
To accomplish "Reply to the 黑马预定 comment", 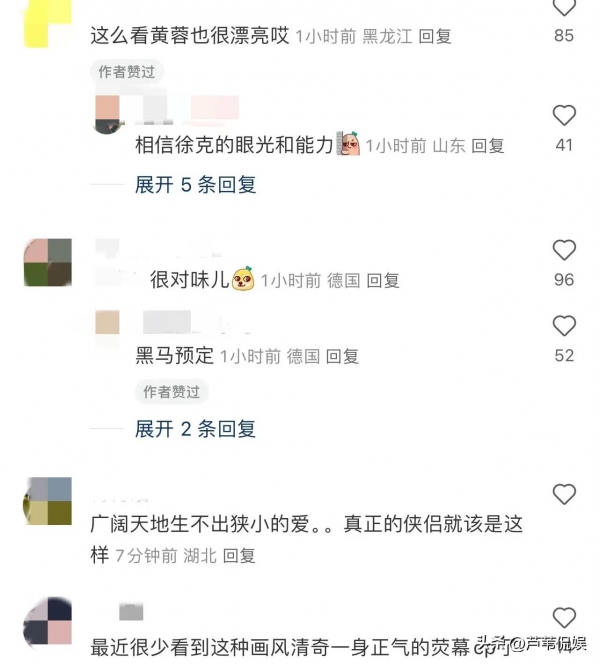I will tap(342, 357).
